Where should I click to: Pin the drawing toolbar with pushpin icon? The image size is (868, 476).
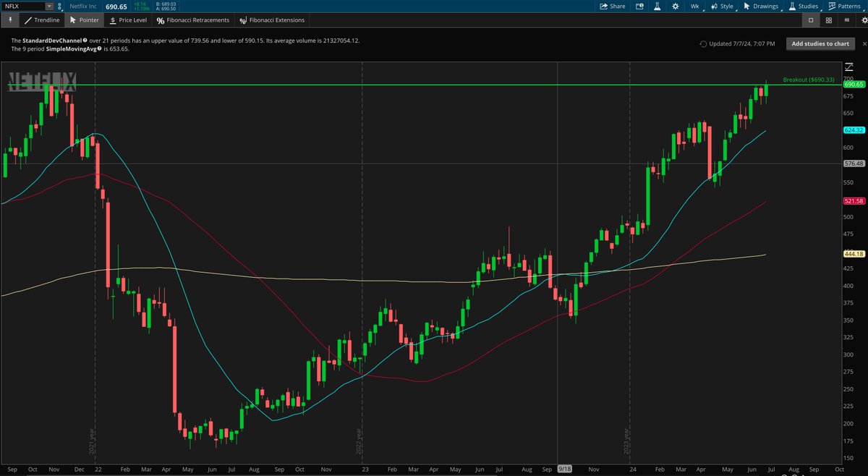point(10,20)
